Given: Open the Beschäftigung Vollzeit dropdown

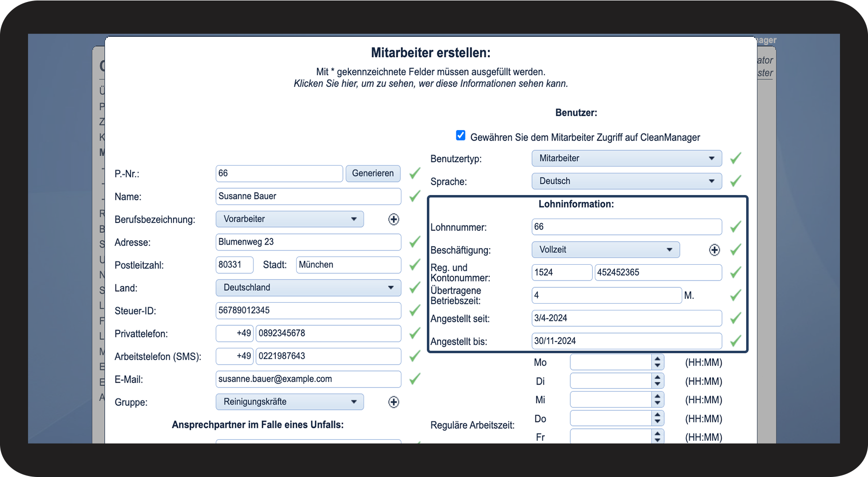Looking at the screenshot, I should (x=605, y=250).
